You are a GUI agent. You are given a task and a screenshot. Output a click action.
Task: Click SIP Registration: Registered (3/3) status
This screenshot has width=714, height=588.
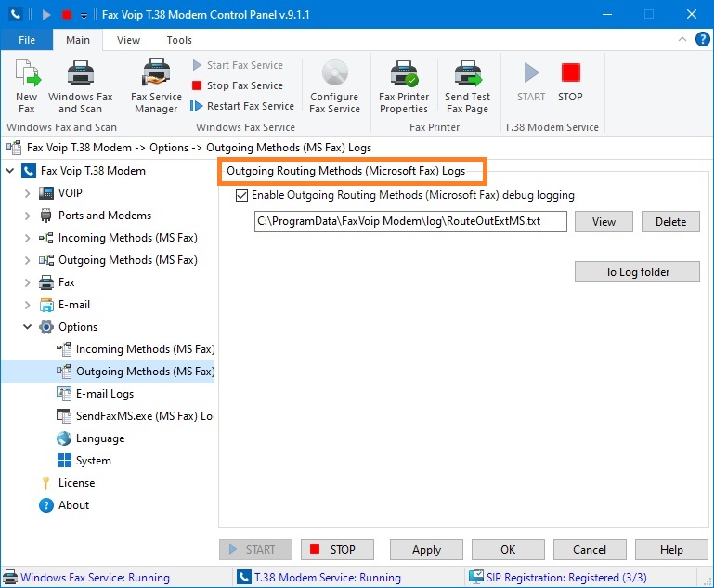click(x=558, y=578)
